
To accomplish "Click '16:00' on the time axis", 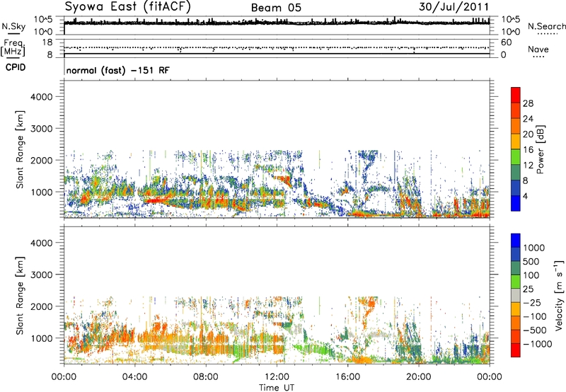I will point(347,376).
